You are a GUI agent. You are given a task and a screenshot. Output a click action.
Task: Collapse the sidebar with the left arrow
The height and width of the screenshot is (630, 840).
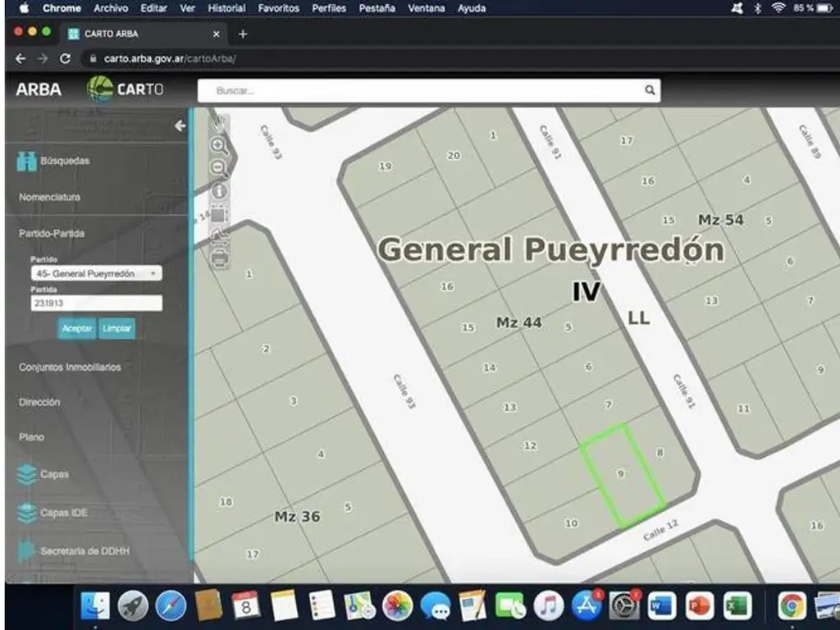pos(180,126)
